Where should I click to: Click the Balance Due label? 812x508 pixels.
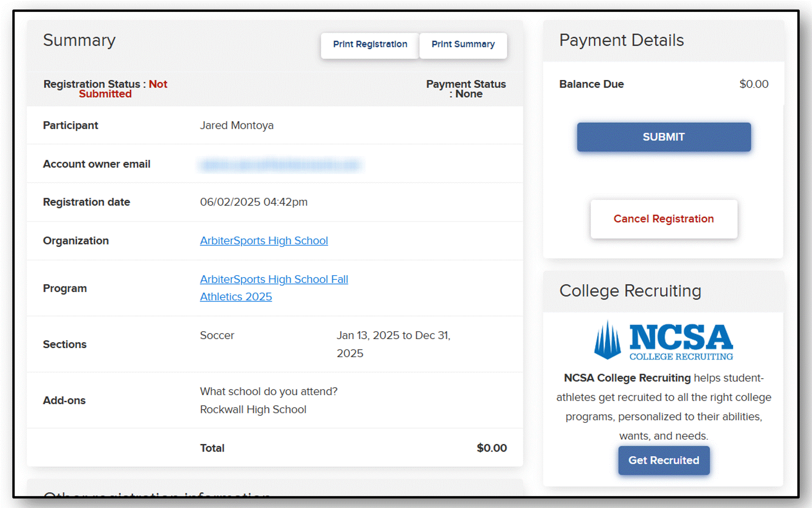tap(592, 84)
